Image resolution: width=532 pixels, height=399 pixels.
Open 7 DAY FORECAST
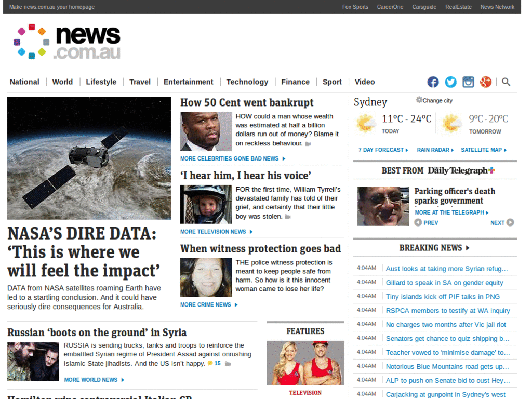(x=383, y=150)
